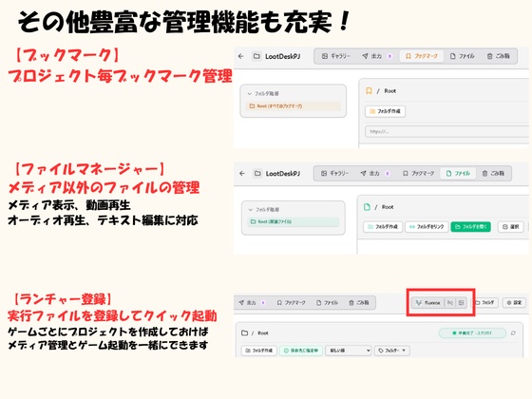This screenshot has height=399, width=532.
Task: Click フォルダをリンク button
Action: (427, 227)
